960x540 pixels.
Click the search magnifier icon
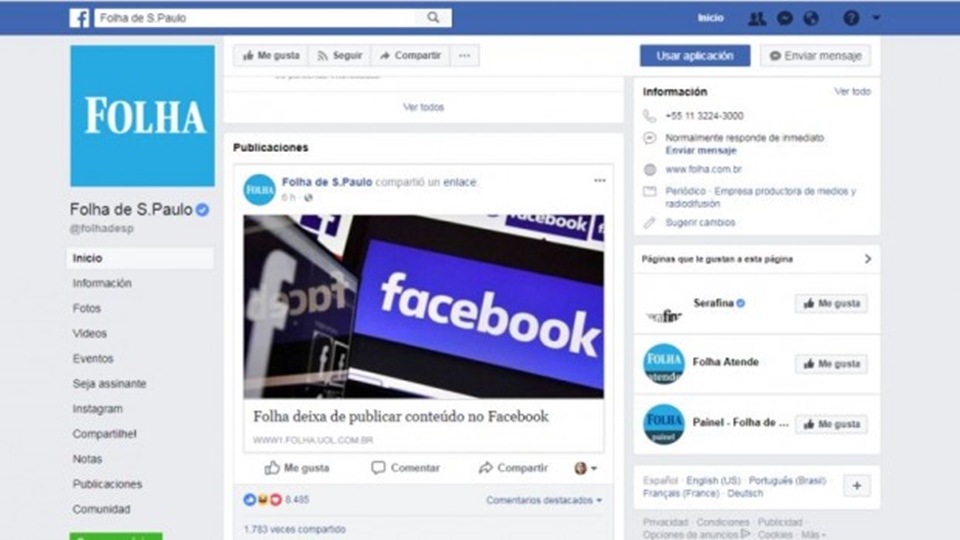(x=433, y=18)
